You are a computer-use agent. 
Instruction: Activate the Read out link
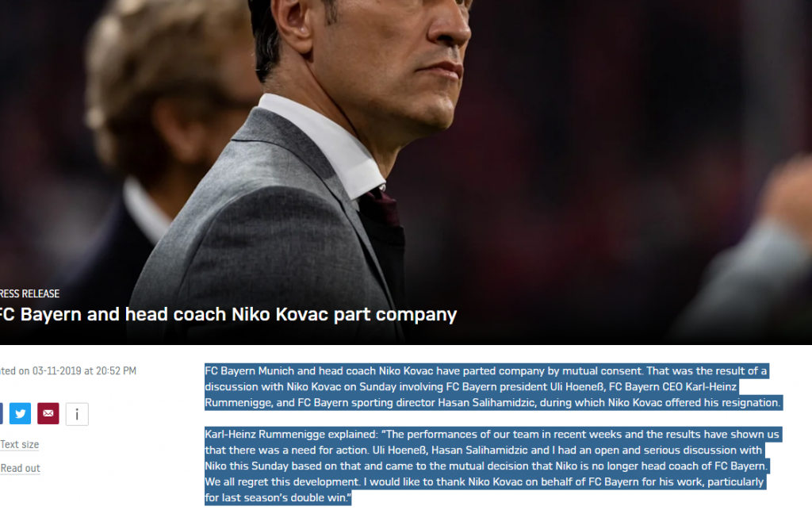click(20, 468)
